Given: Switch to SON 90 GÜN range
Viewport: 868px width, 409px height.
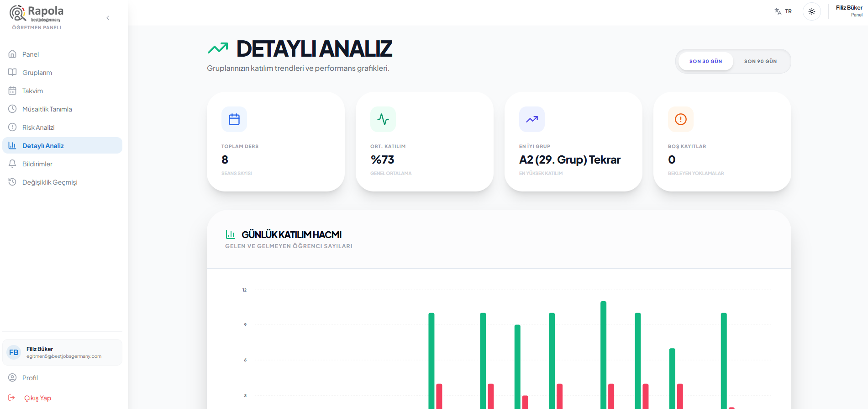Looking at the screenshot, I should pos(760,61).
